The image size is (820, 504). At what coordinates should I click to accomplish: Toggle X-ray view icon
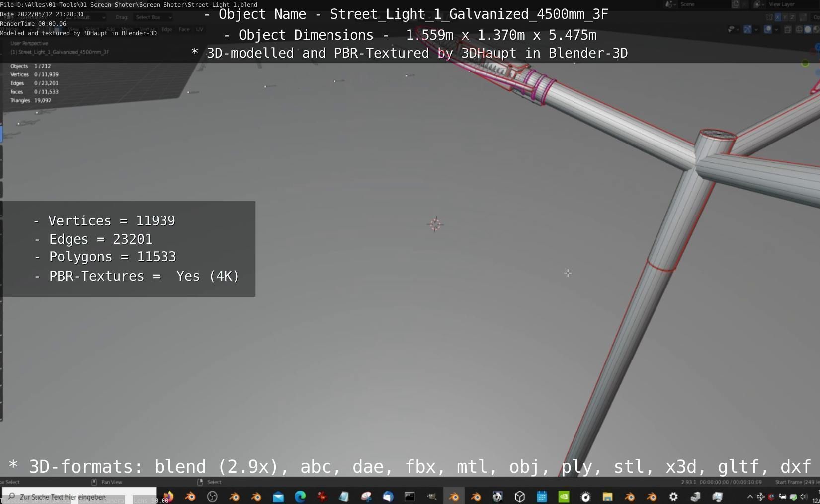(x=788, y=29)
